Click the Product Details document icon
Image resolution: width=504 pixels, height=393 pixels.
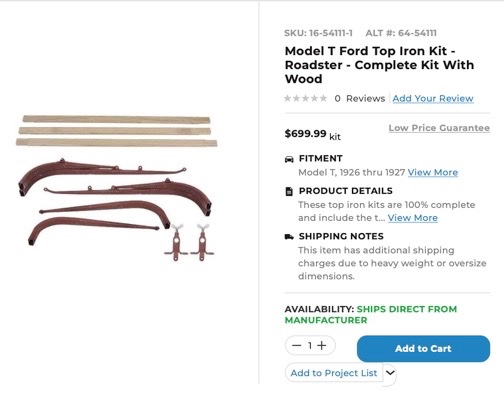pos(289,191)
